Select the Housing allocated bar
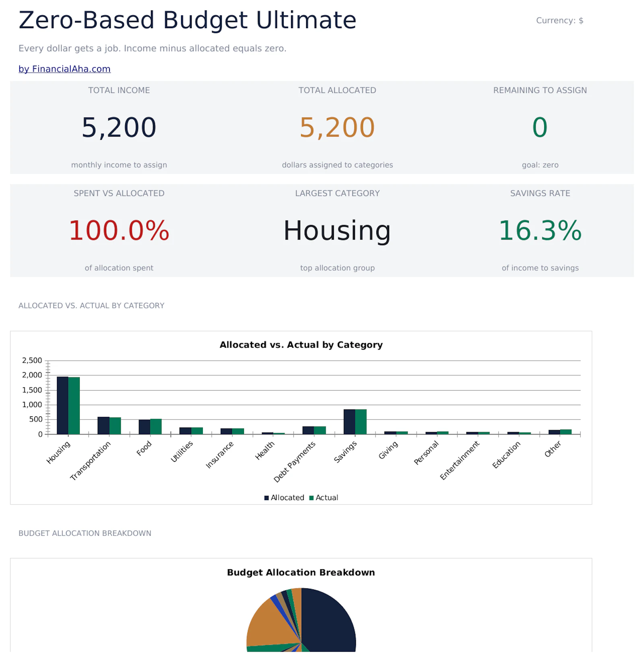 [62, 405]
